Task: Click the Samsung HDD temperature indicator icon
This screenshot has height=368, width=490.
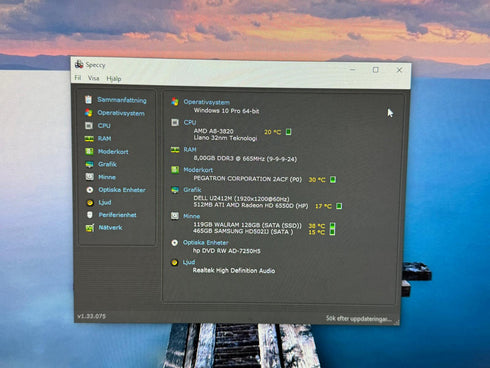Action: tap(332, 232)
